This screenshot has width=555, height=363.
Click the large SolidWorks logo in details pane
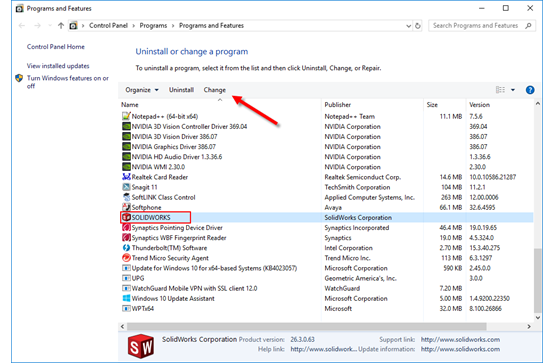click(x=141, y=346)
